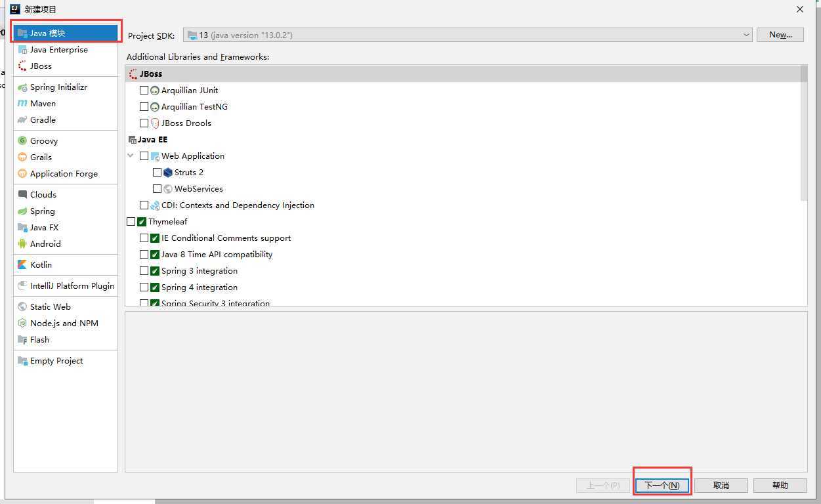The height and width of the screenshot is (504, 821).
Task: Check Java 8 Time API compatibility checkbox
Action: click(x=144, y=254)
